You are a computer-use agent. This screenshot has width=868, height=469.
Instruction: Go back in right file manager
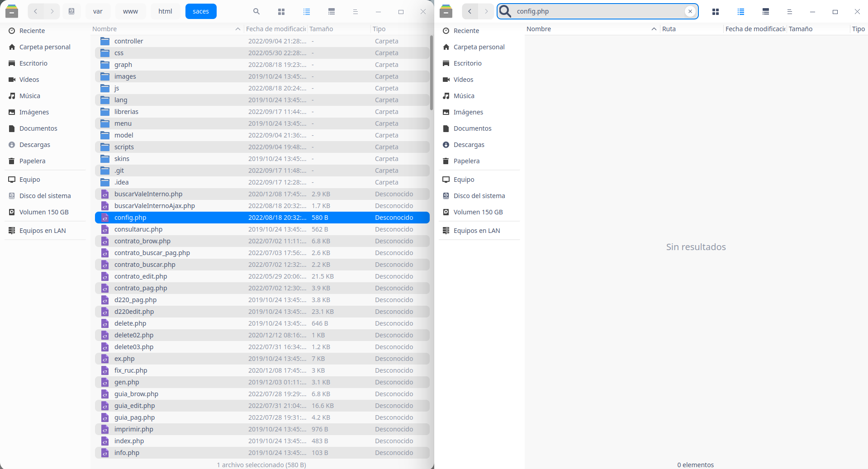[x=470, y=11]
